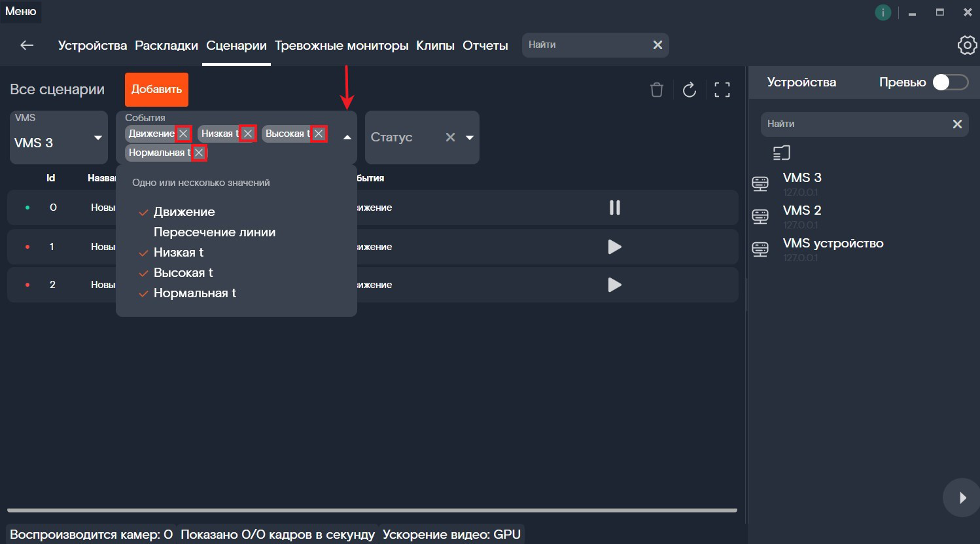The width and height of the screenshot is (980, 544).
Task: Toggle the Превью switch
Action: point(951,82)
